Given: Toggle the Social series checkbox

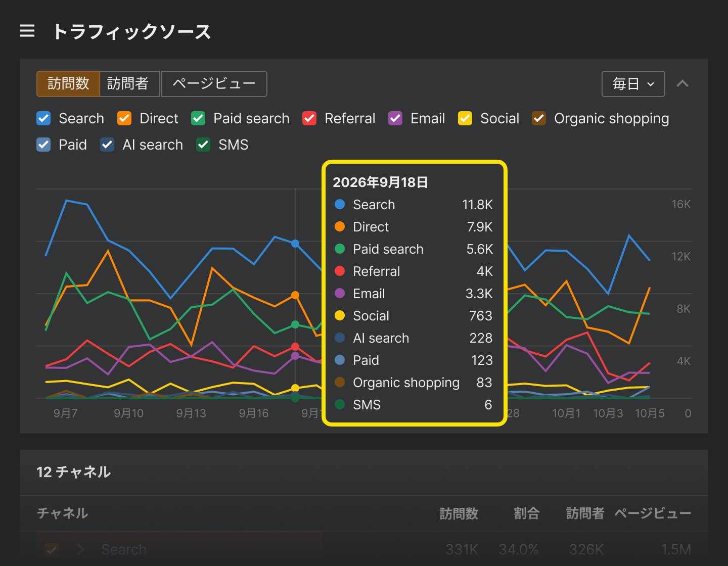Looking at the screenshot, I should pyautogui.click(x=465, y=118).
